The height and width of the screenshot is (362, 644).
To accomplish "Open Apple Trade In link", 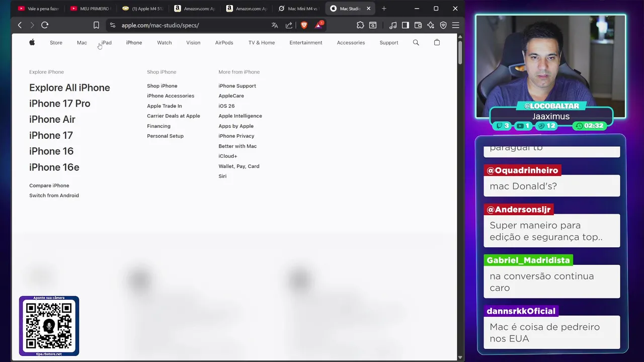I will (165, 106).
